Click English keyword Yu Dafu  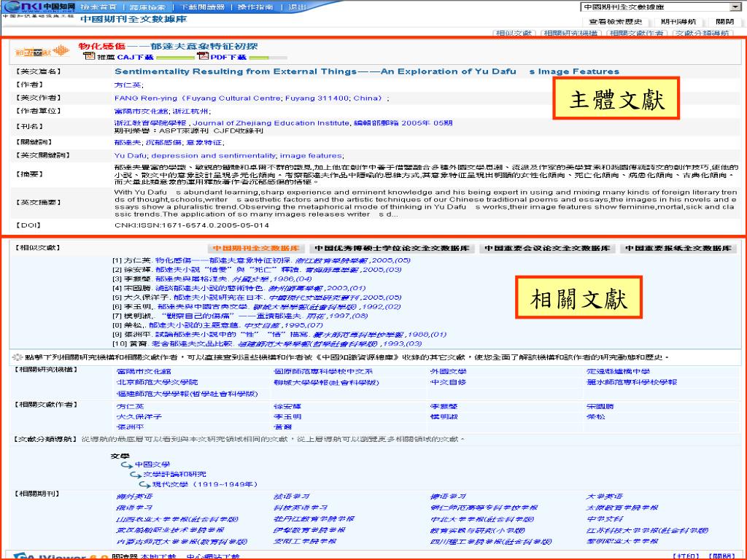[x=130, y=156]
